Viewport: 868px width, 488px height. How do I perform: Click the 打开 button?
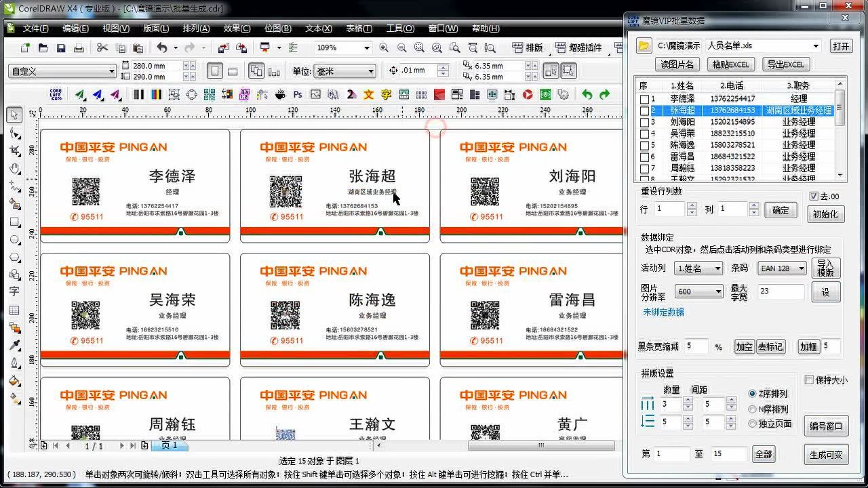click(841, 46)
